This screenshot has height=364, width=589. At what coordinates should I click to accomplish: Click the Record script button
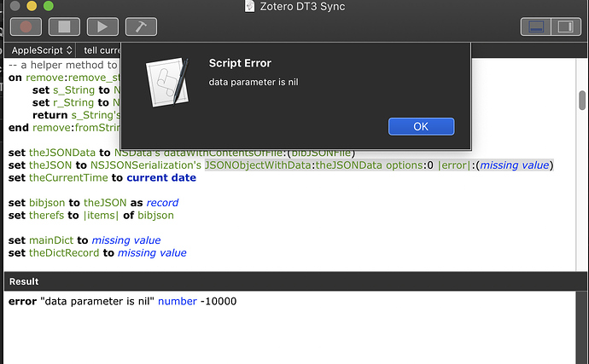click(26, 26)
